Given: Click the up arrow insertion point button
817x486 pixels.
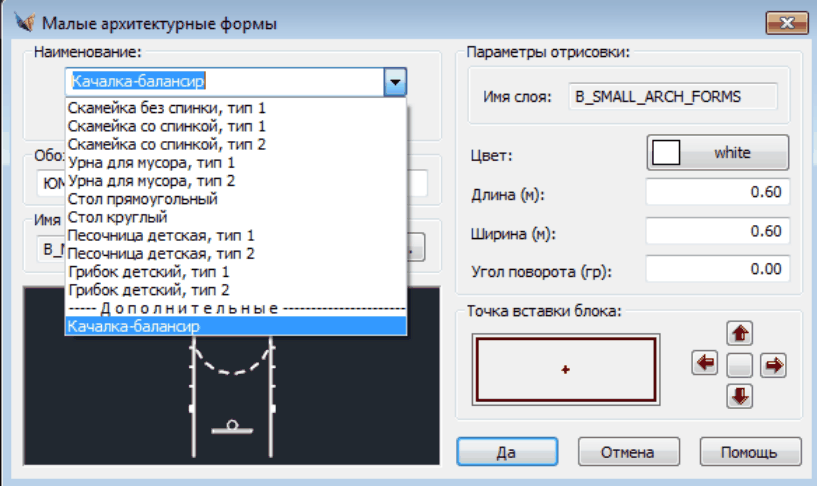Looking at the screenshot, I should coord(742,334).
